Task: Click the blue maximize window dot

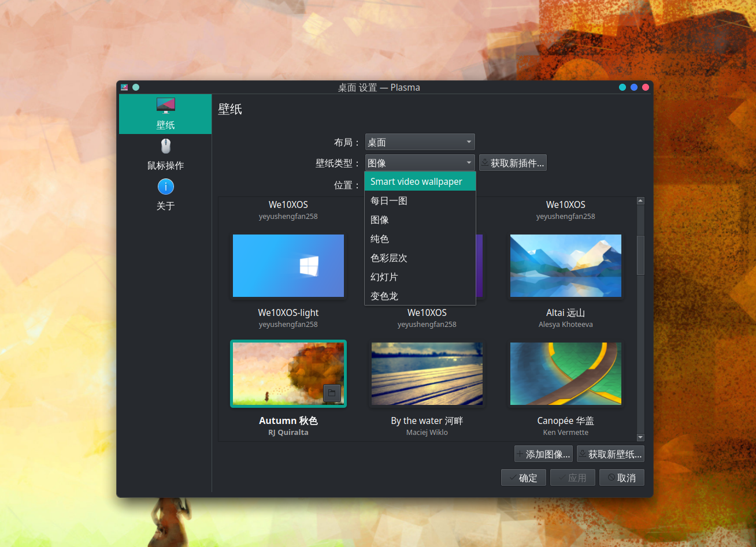Action: [x=634, y=87]
